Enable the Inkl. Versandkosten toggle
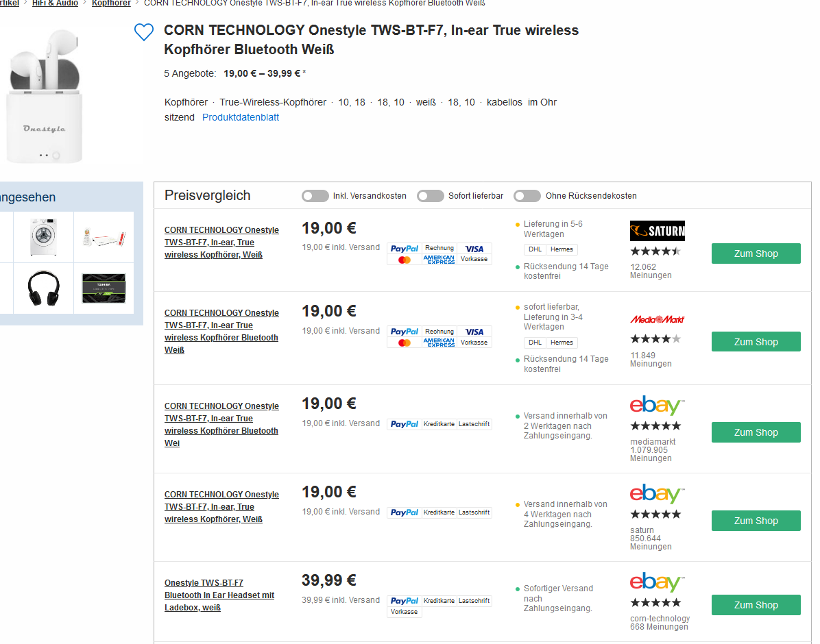Image resolution: width=820 pixels, height=644 pixels. coord(315,196)
